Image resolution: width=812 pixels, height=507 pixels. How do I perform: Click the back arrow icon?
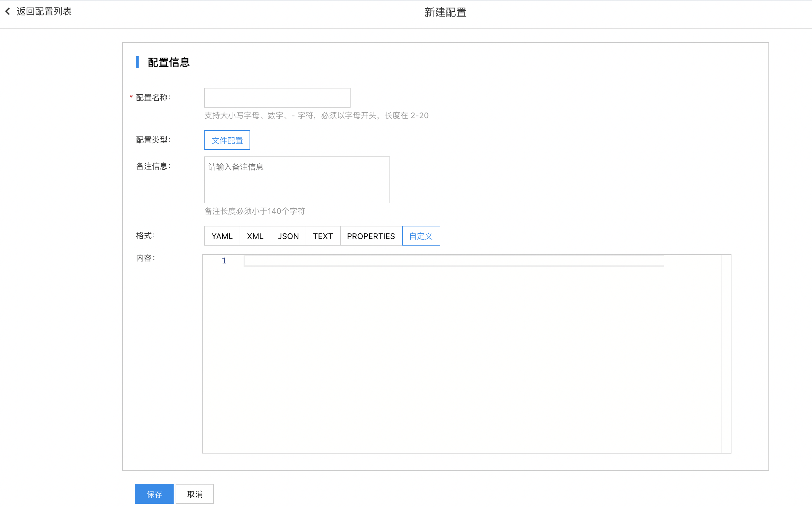[8, 12]
